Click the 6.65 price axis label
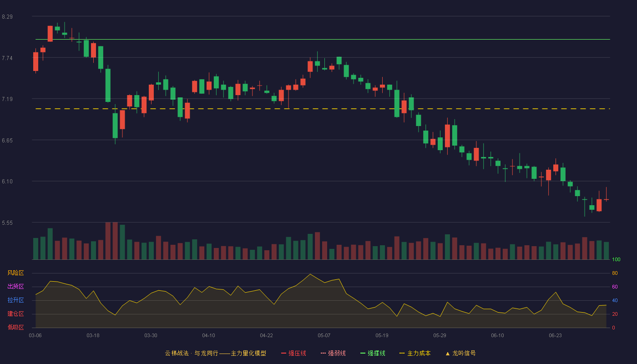Viewport: 637px width, 364px height. pyautogui.click(x=7, y=141)
